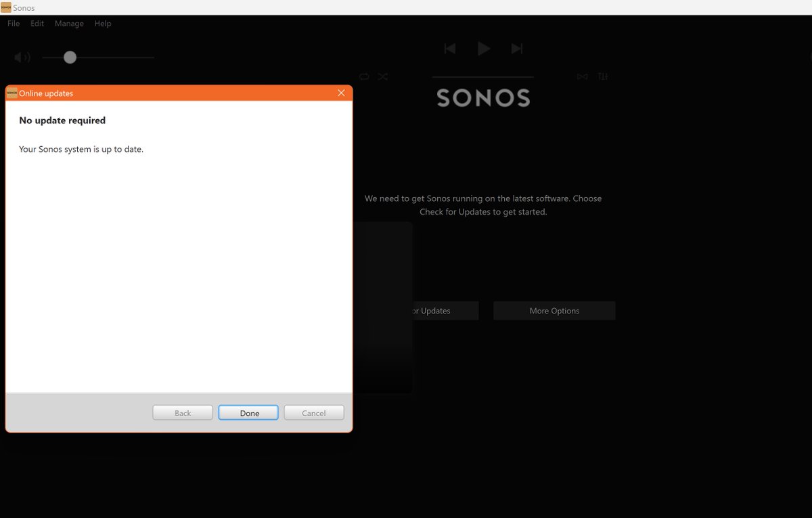Skip to previous track

pyautogui.click(x=450, y=49)
